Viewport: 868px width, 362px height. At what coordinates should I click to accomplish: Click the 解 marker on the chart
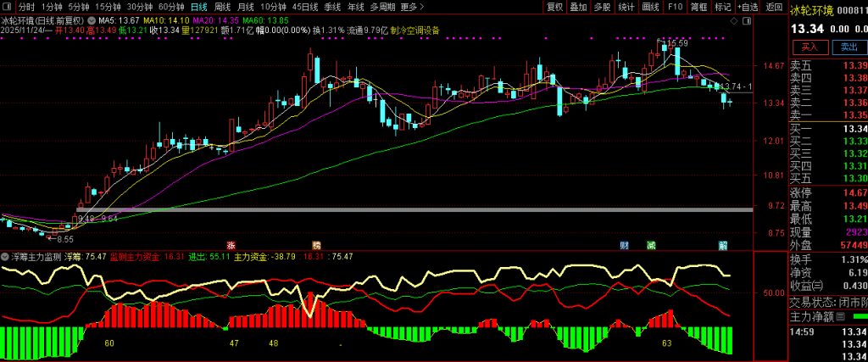tap(724, 244)
